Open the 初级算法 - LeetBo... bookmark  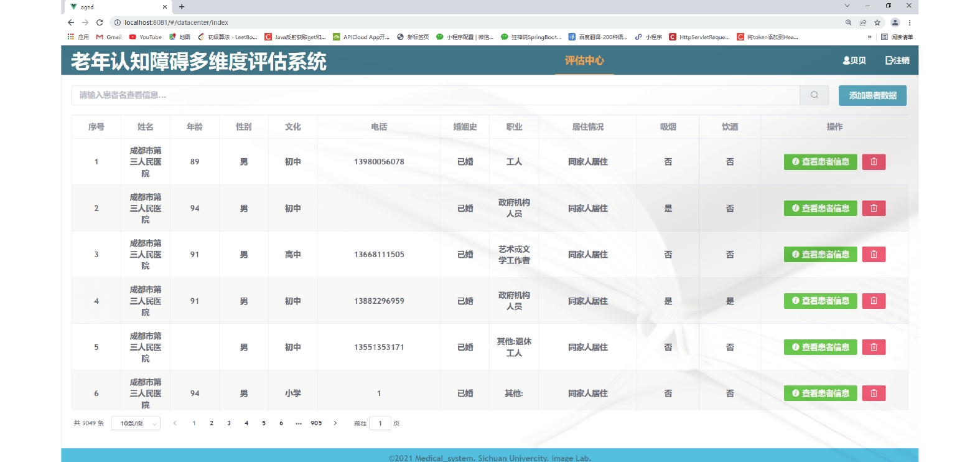(227, 37)
